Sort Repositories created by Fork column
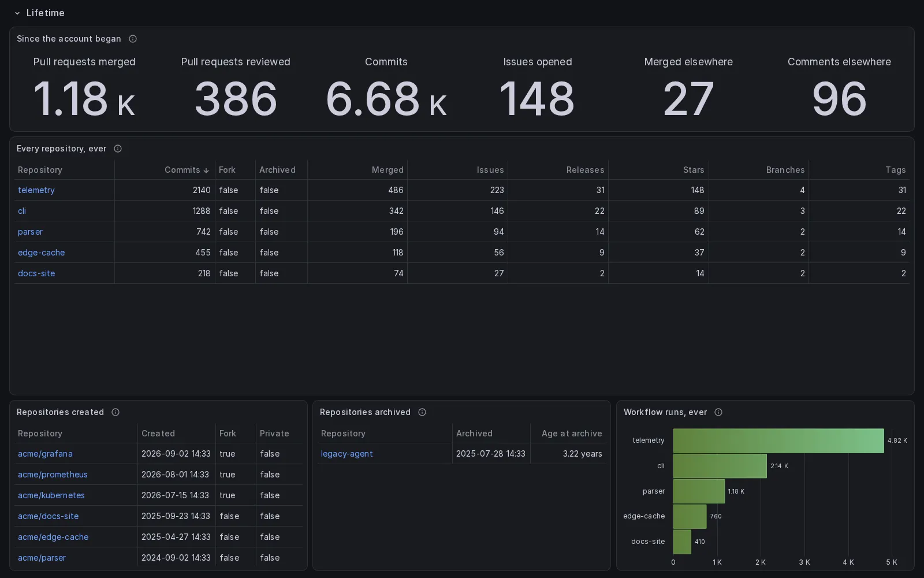The height and width of the screenshot is (578, 924). point(228,433)
